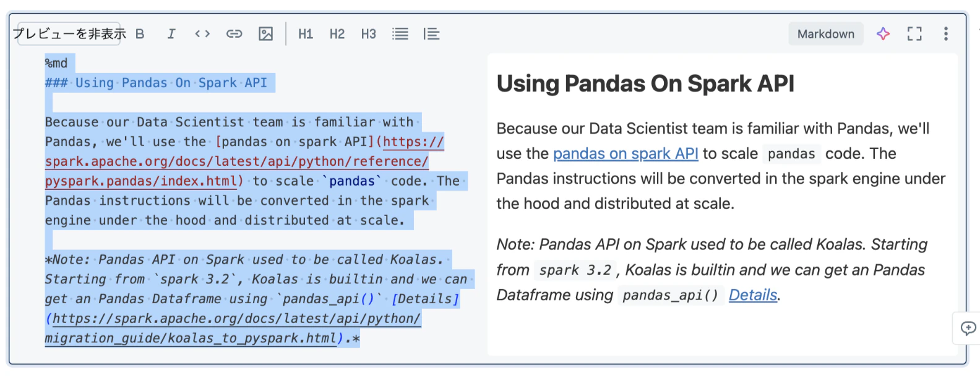980x380 pixels.
Task: Open the AI assistant sparkle icon
Action: (x=883, y=34)
